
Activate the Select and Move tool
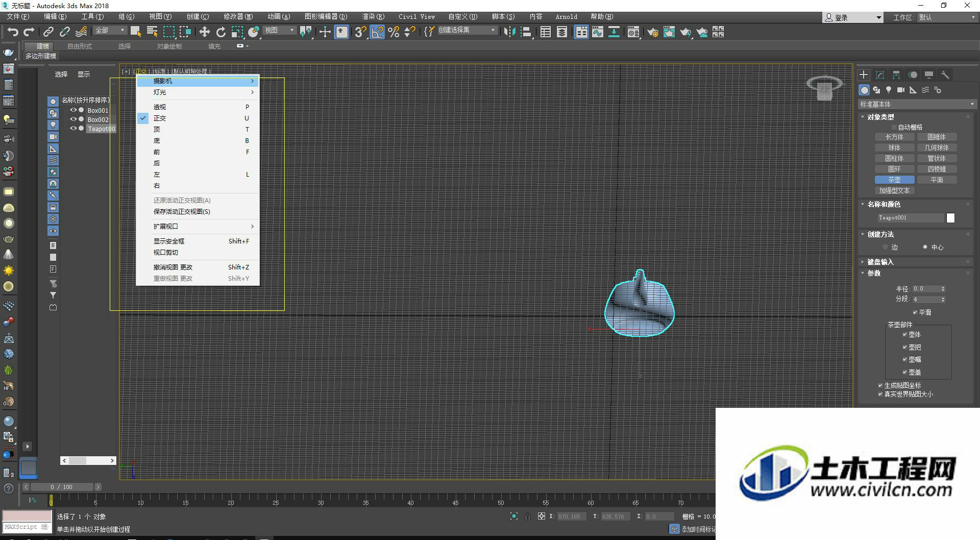point(204,32)
